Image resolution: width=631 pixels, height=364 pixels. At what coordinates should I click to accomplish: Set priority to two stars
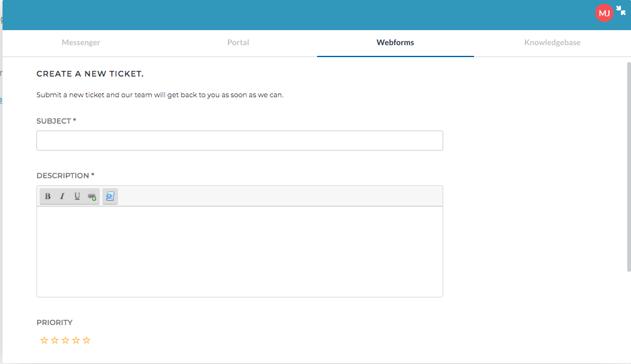point(55,340)
